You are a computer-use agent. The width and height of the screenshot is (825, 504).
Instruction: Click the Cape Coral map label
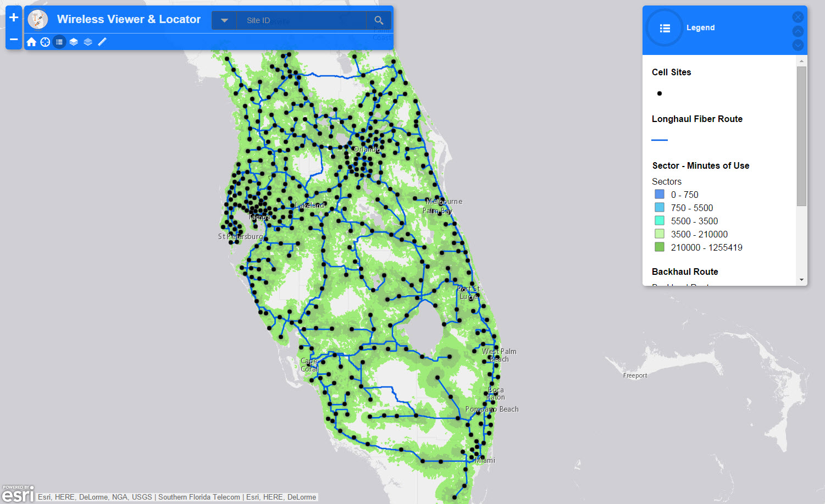pyautogui.click(x=309, y=365)
